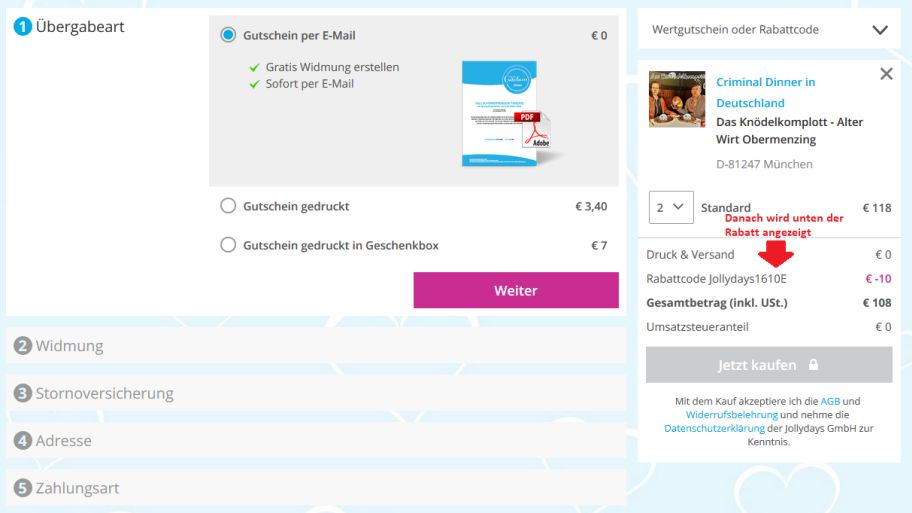Screen dimensions: 912x513
Task: Click the step 1 Übergabeart number badge
Action: tap(22, 27)
